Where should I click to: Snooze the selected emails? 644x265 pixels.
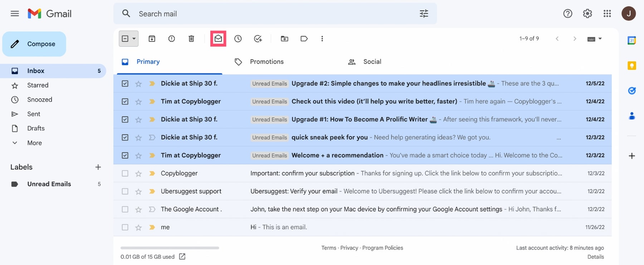[238, 39]
